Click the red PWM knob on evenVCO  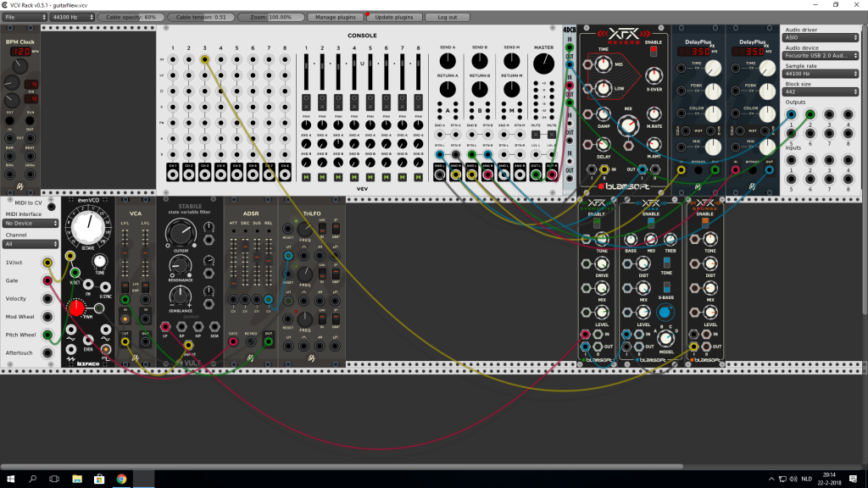click(76, 308)
